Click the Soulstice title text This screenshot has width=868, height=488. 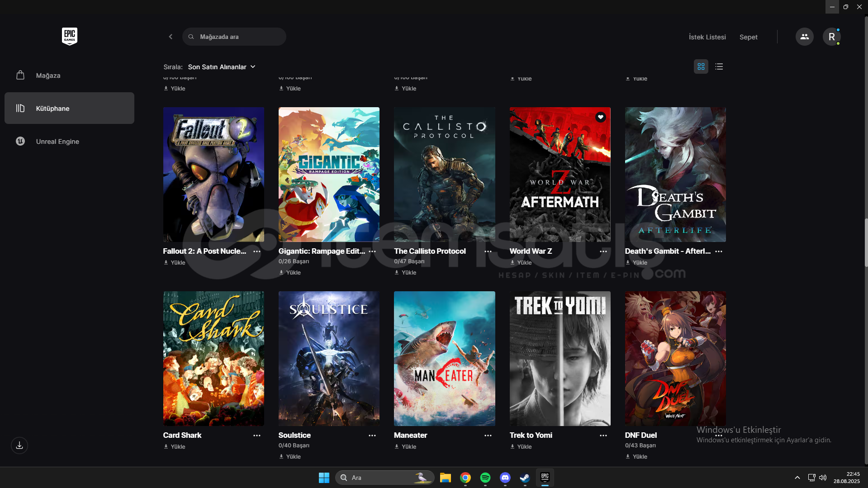point(294,436)
